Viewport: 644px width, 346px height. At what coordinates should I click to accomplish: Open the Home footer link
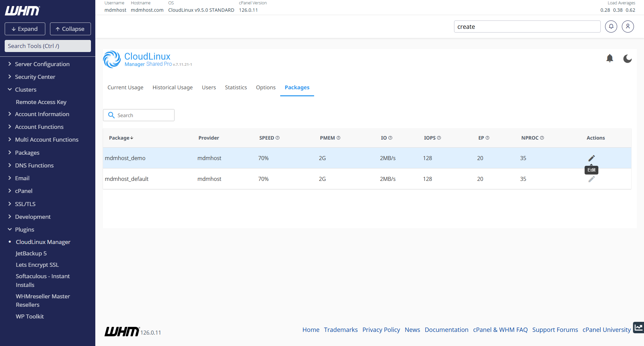311,330
